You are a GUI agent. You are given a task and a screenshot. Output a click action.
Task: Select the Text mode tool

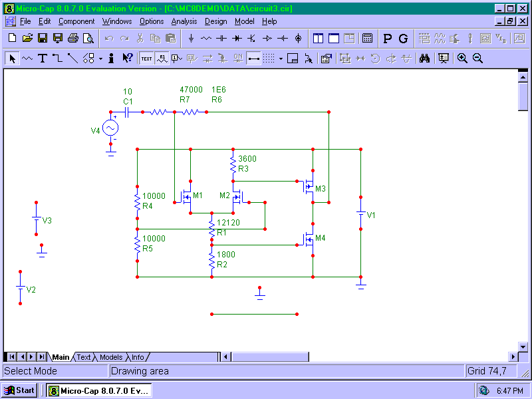43,59
